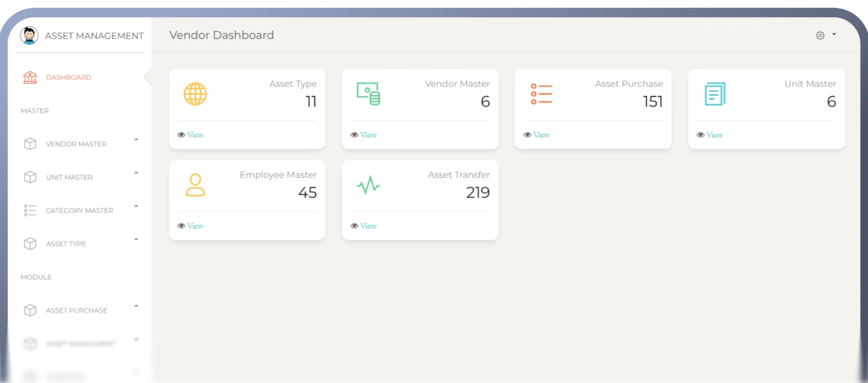Click View link under Employee Master
Image resolution: width=868 pixels, height=383 pixels.
coord(195,226)
